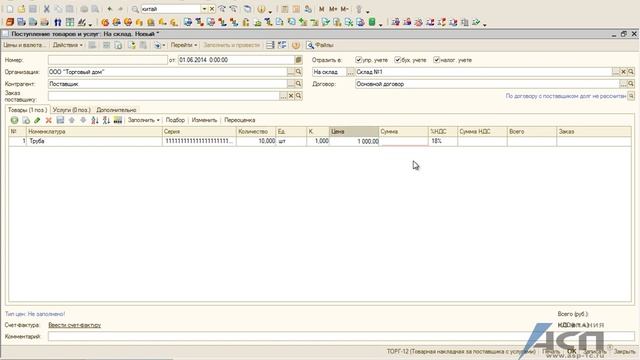Click the New document icon in top toolbar

(x=10, y=9)
